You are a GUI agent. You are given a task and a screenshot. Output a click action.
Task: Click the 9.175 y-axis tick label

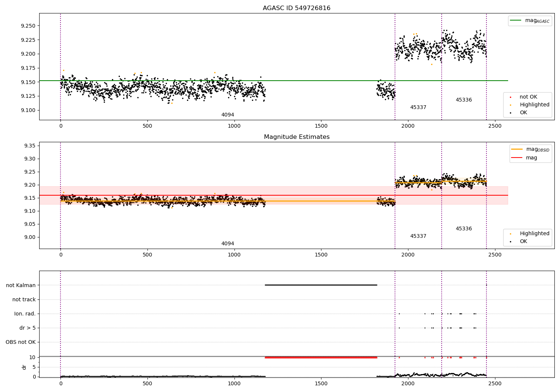pyautogui.click(x=28, y=68)
